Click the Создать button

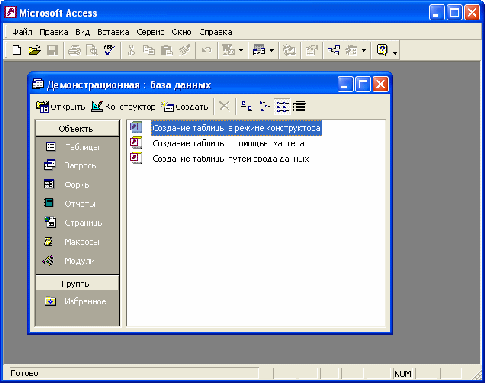(x=185, y=107)
